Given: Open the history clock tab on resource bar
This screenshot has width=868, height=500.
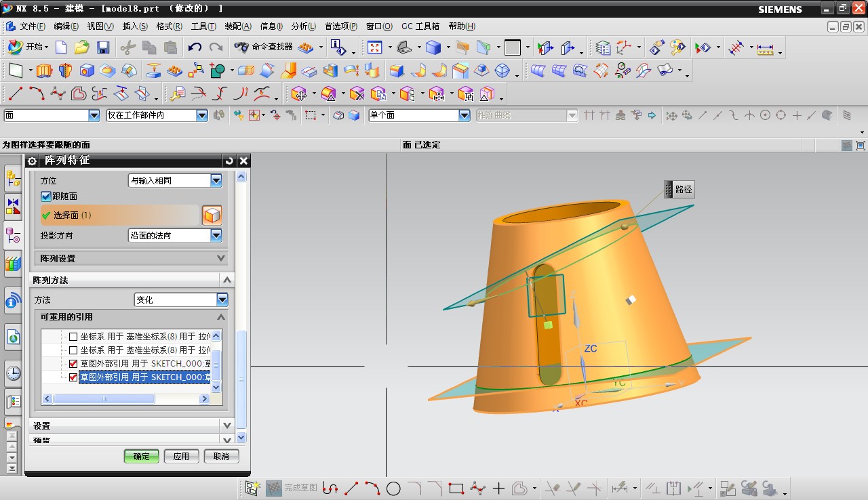Looking at the screenshot, I should coord(13,372).
